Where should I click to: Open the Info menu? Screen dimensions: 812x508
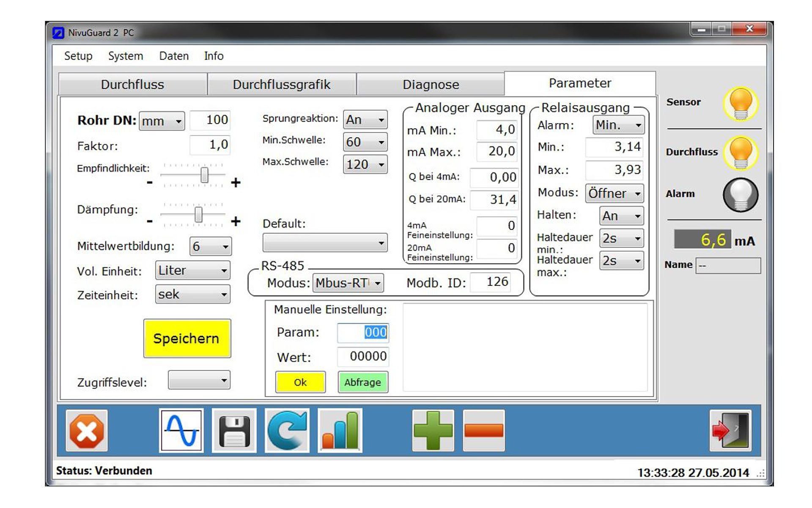coord(214,56)
